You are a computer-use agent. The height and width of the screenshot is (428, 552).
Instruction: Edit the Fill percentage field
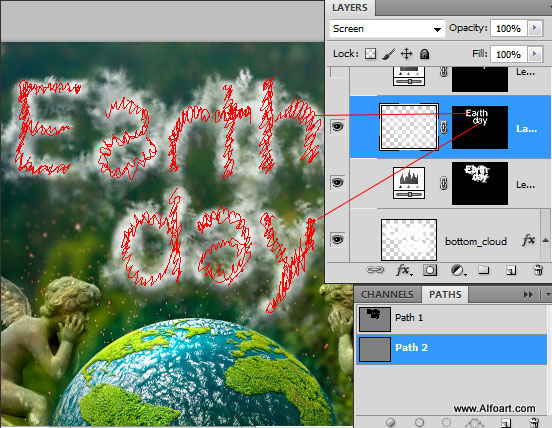(509, 54)
